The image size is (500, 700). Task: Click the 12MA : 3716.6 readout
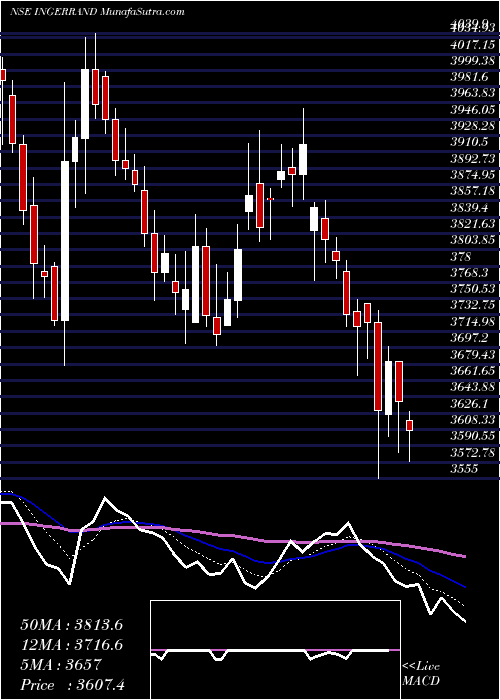[x=71, y=645]
